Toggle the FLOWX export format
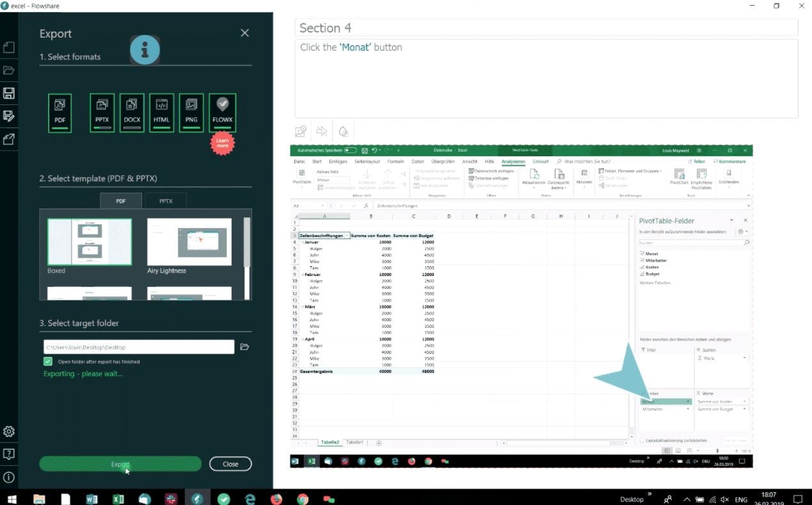 223,113
